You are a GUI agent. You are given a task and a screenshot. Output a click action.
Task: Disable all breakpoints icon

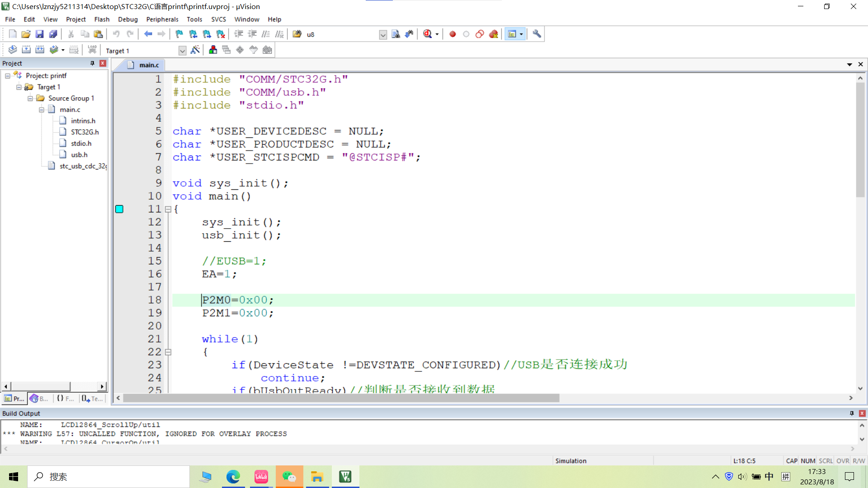pos(480,34)
